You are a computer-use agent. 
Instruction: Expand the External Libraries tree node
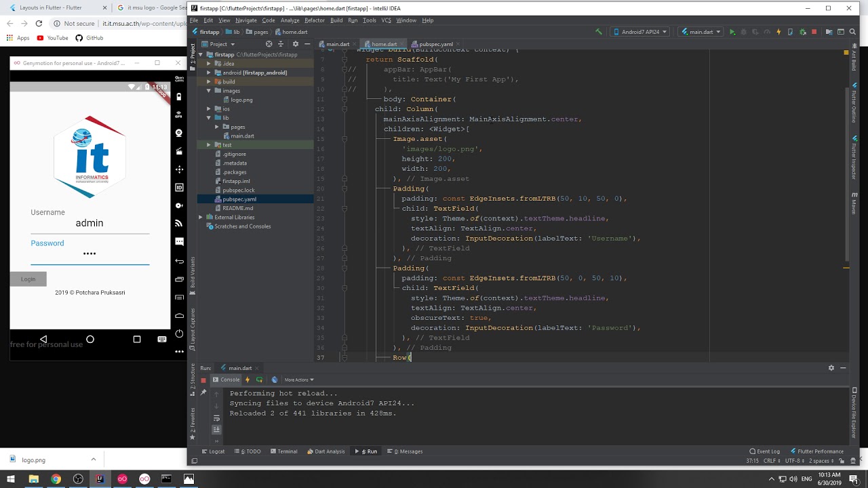pos(201,218)
